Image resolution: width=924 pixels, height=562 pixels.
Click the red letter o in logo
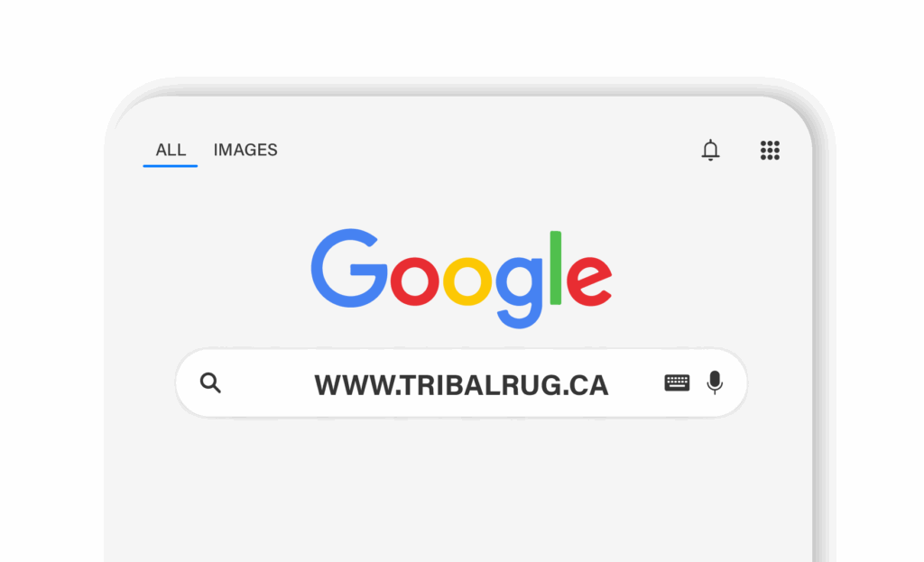(x=415, y=281)
